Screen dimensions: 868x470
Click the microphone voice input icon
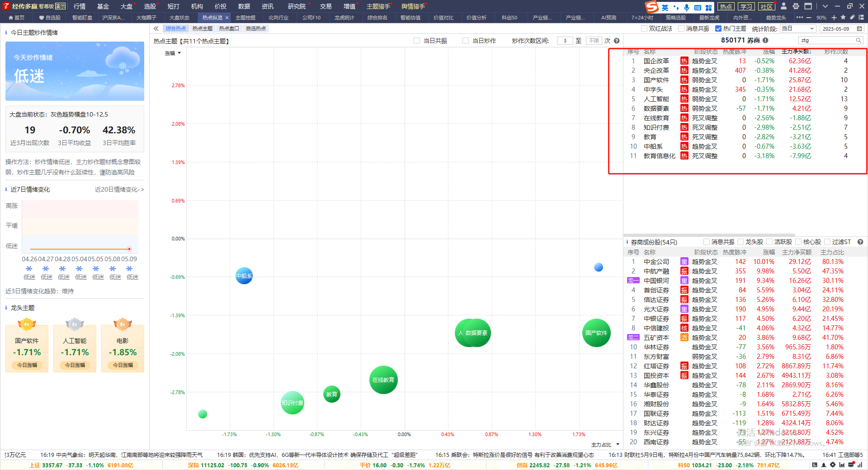tap(687, 7)
